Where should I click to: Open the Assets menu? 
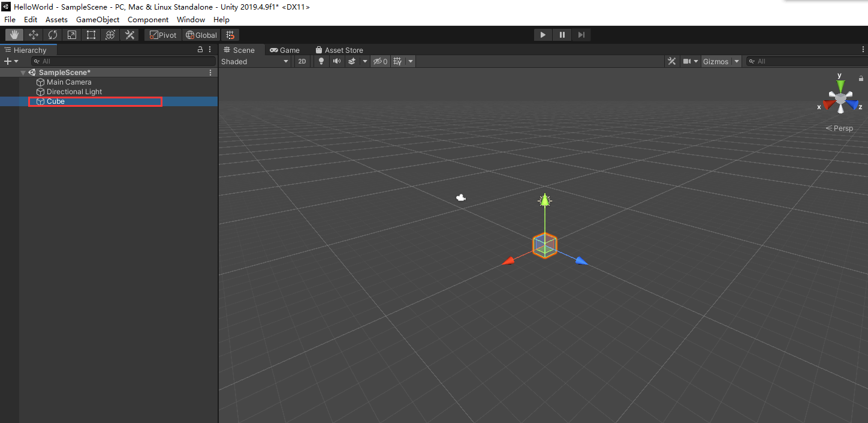click(x=57, y=19)
